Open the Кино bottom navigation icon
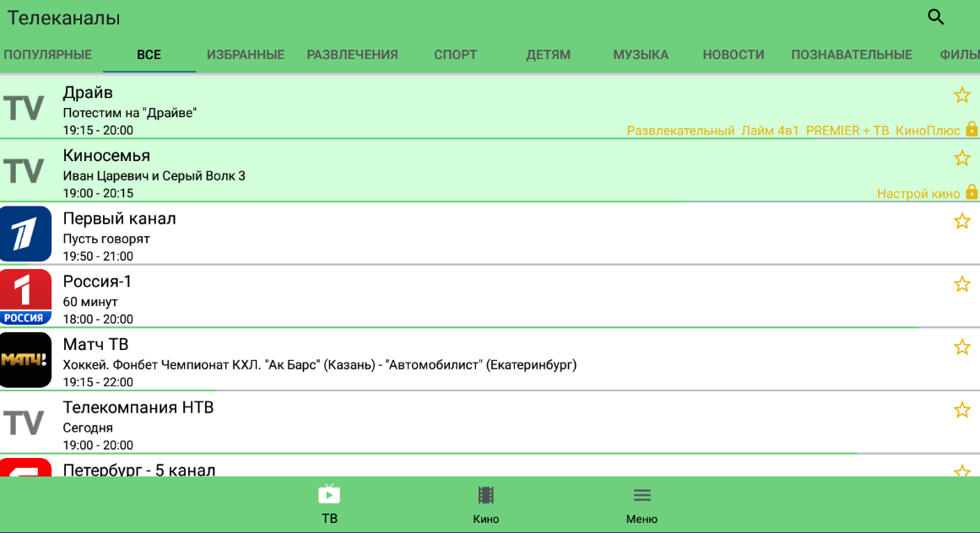Image resolution: width=980 pixels, height=533 pixels. point(485,496)
